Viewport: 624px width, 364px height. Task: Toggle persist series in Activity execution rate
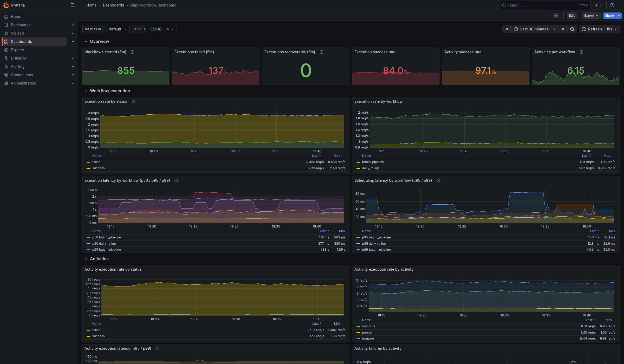point(367,333)
